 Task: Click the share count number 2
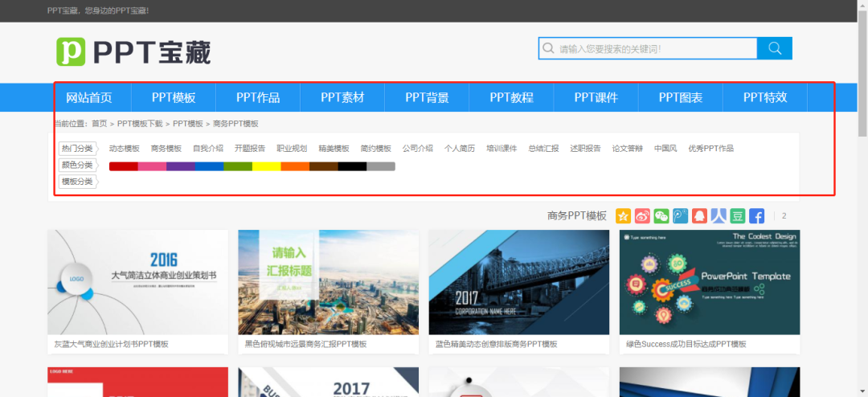pos(784,216)
